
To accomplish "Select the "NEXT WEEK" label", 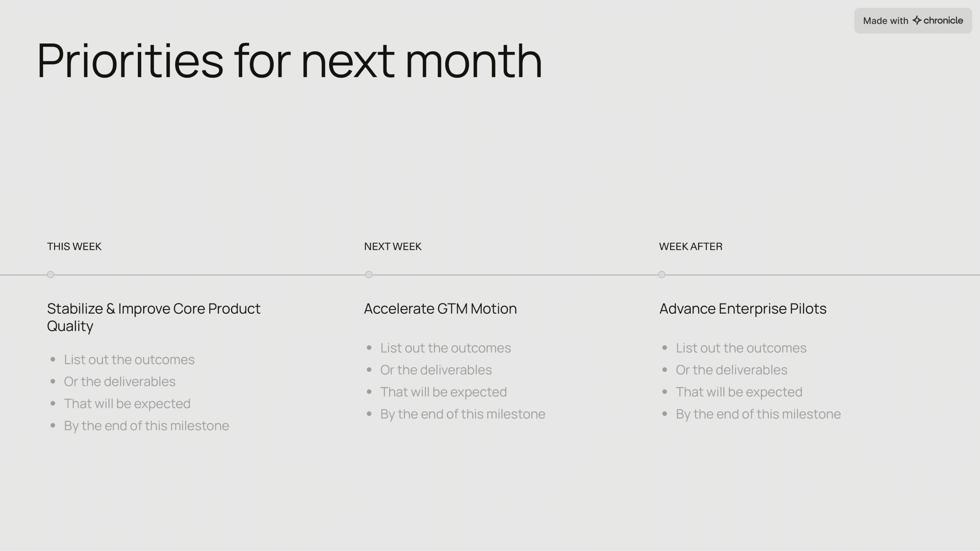I will [x=393, y=246].
